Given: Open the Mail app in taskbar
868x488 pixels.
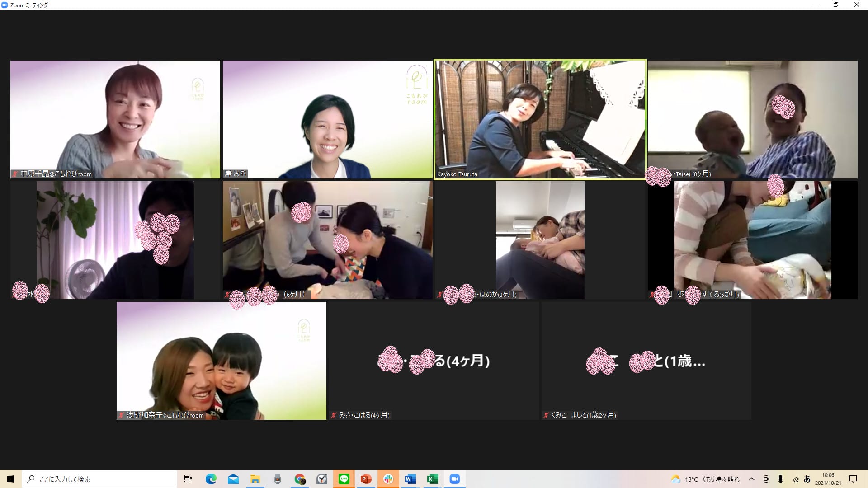Looking at the screenshot, I should (233, 479).
